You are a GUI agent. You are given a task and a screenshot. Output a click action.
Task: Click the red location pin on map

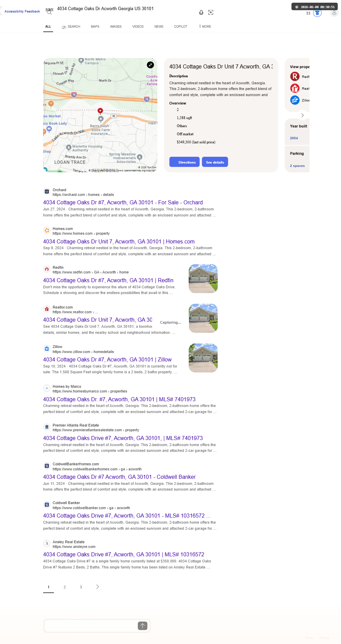pos(100,111)
